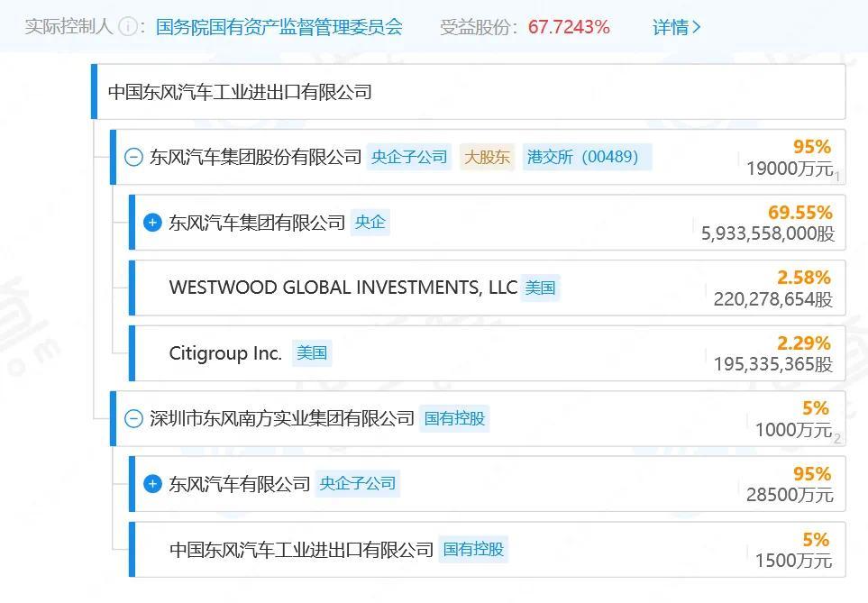Expand the 东风汽车集团有限公司 node
Screen dimensions: 868x603
pos(152,223)
